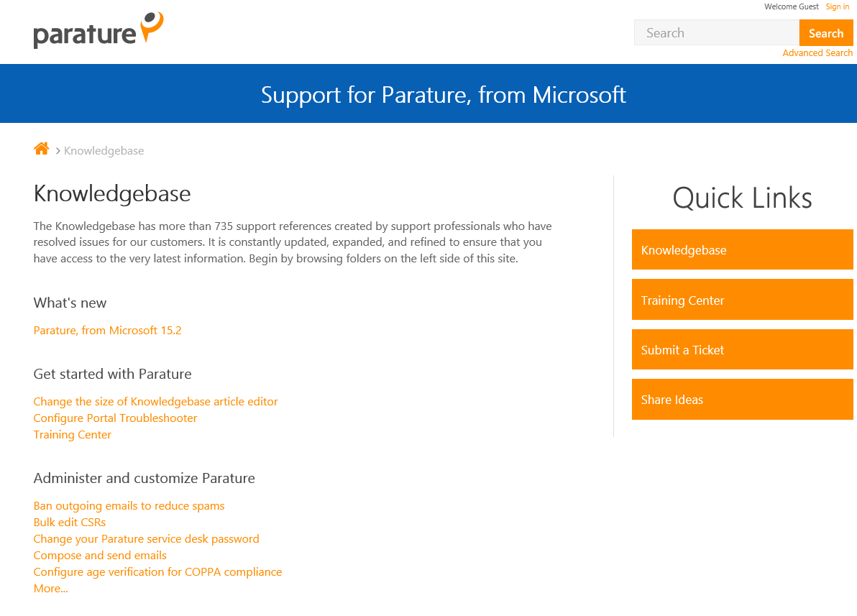Open Change your Parature service desk password
This screenshot has width=857, height=616.
[x=146, y=538]
